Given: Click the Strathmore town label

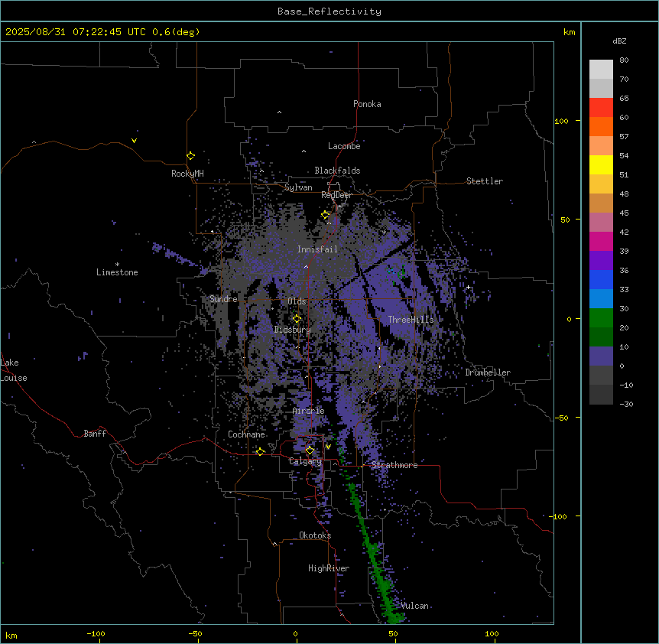Looking at the screenshot, I should pos(394,465).
